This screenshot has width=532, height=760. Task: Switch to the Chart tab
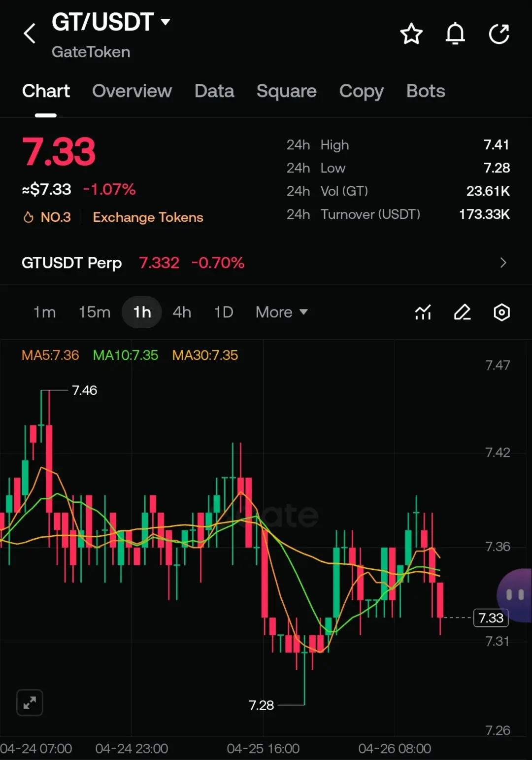pyautogui.click(x=46, y=91)
